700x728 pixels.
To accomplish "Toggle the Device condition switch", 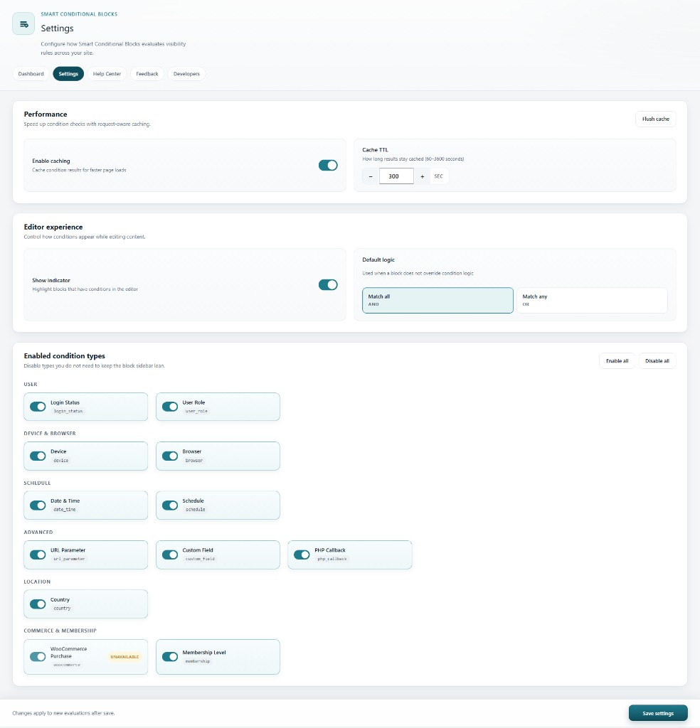I will click(x=38, y=456).
